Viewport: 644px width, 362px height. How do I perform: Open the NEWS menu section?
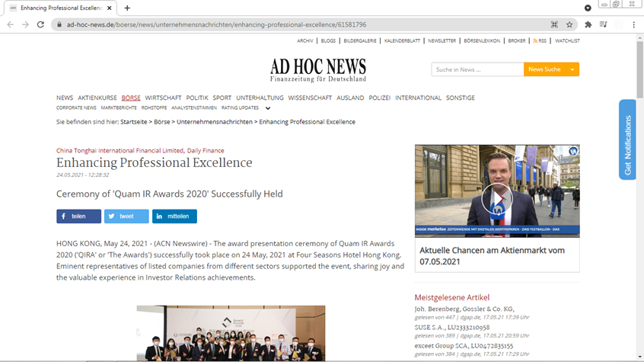point(65,98)
